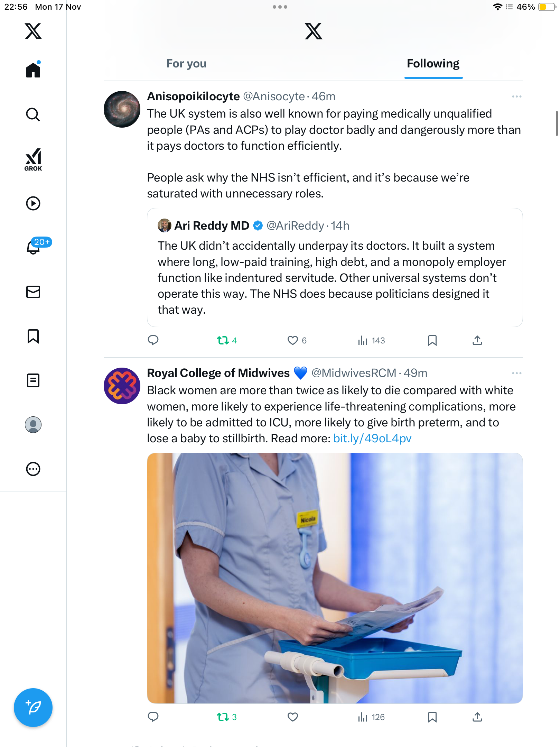The width and height of the screenshot is (560, 747).
Task: Open the Search page
Action: pyautogui.click(x=33, y=114)
